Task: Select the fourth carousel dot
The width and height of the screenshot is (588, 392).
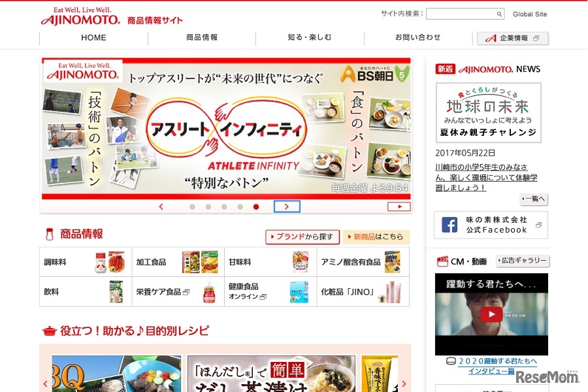Action: pyautogui.click(x=240, y=206)
